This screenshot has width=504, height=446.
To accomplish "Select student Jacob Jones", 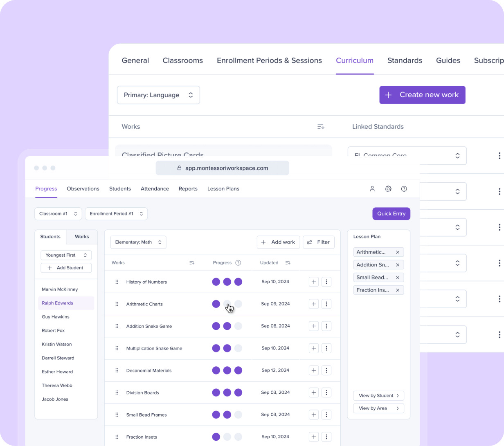I will pyautogui.click(x=55, y=399).
